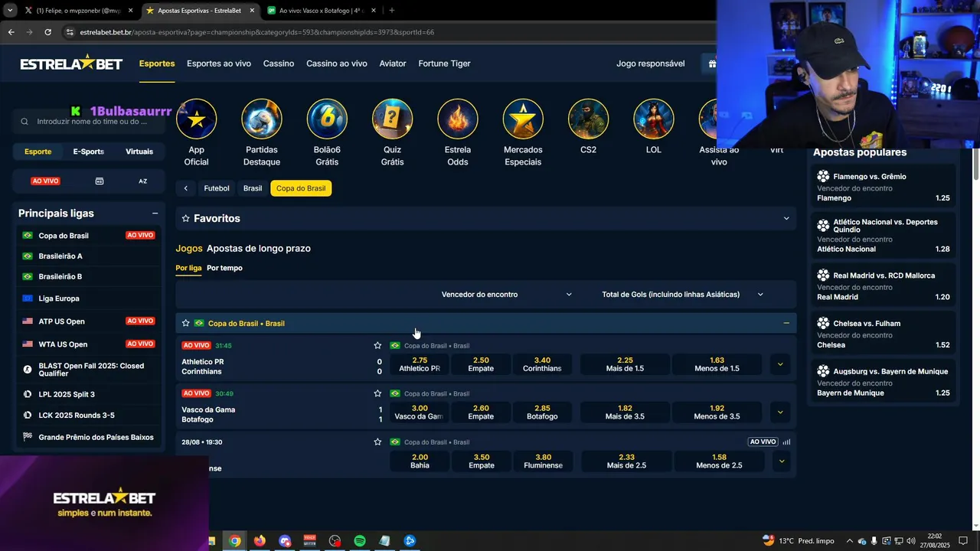
Task: Open the App Oficial shortcut icon
Action: click(196, 119)
